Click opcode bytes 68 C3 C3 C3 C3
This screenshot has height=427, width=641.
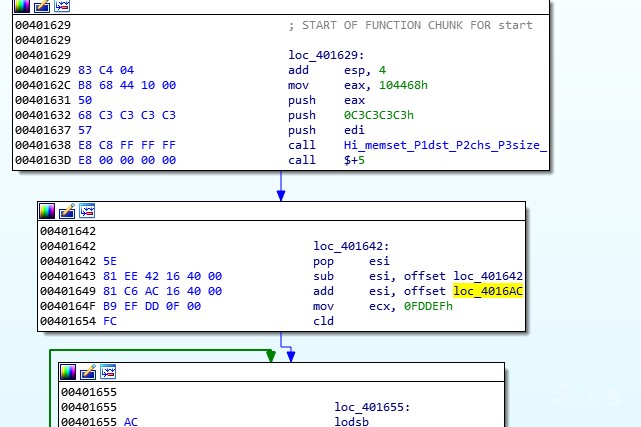tap(127, 115)
